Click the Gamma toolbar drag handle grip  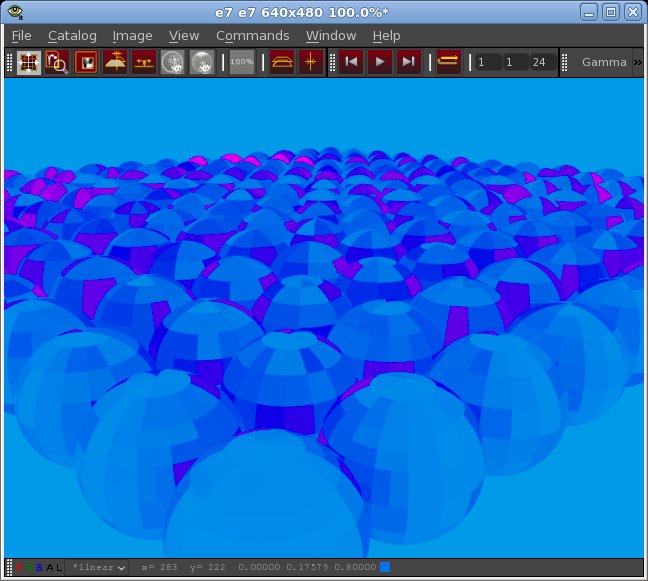(565, 62)
